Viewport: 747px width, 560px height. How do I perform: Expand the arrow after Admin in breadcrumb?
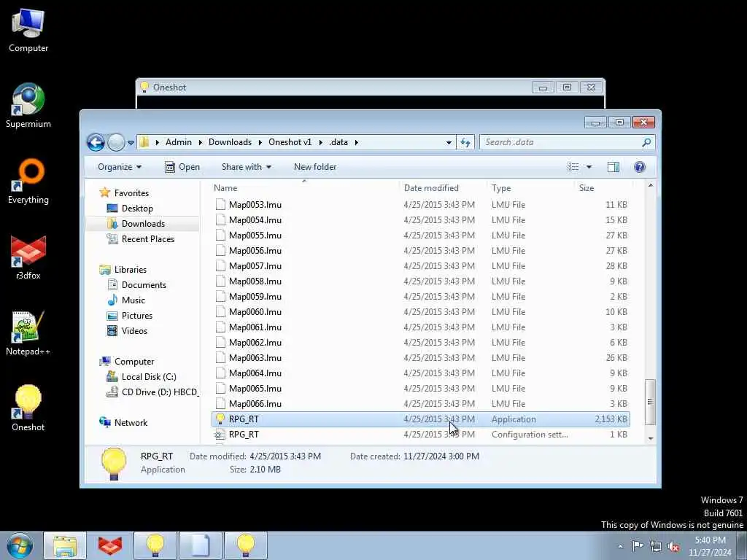(200, 142)
